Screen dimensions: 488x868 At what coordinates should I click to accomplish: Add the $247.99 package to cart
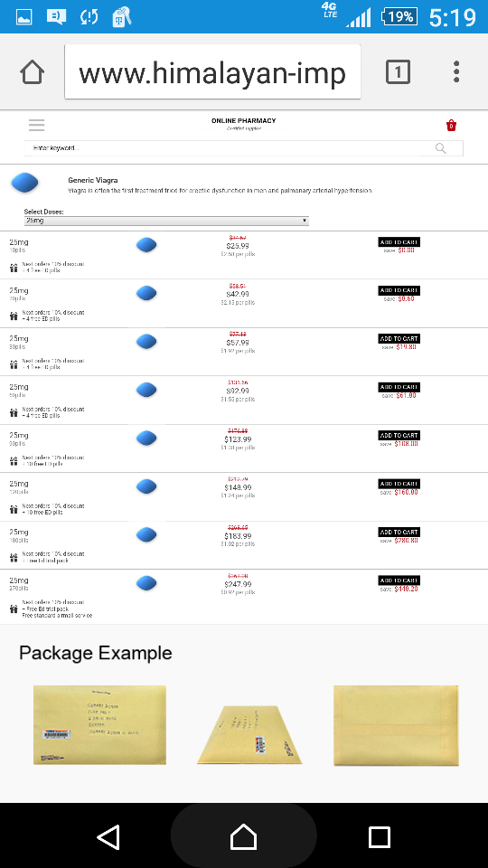coord(399,580)
